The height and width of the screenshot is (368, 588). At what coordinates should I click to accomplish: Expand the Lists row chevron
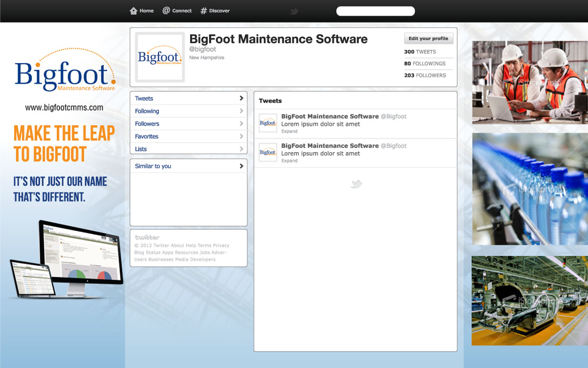click(241, 149)
